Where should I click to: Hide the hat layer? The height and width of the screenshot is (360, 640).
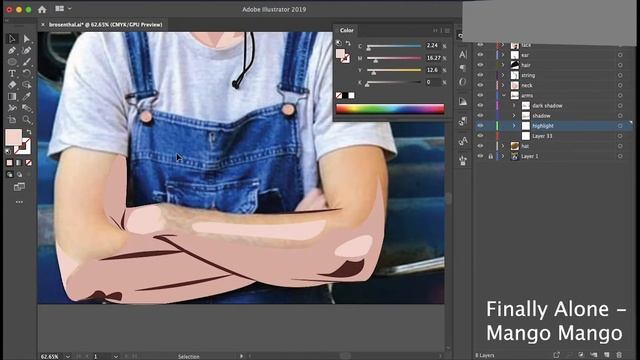[x=480, y=146]
